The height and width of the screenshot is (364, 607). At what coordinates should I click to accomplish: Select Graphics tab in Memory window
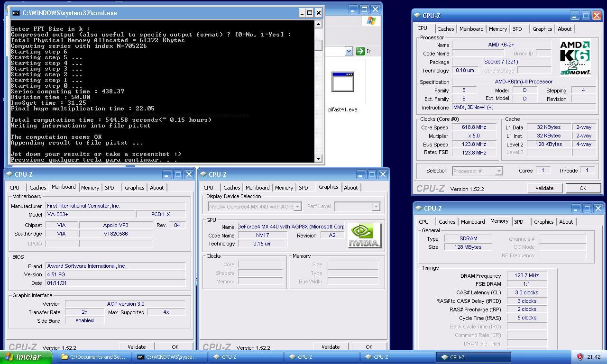[x=543, y=222]
